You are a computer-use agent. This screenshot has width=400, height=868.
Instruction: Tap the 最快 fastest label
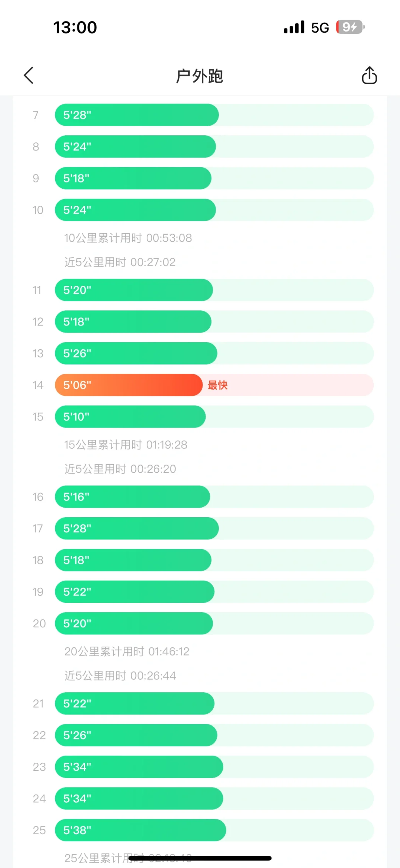point(217,385)
